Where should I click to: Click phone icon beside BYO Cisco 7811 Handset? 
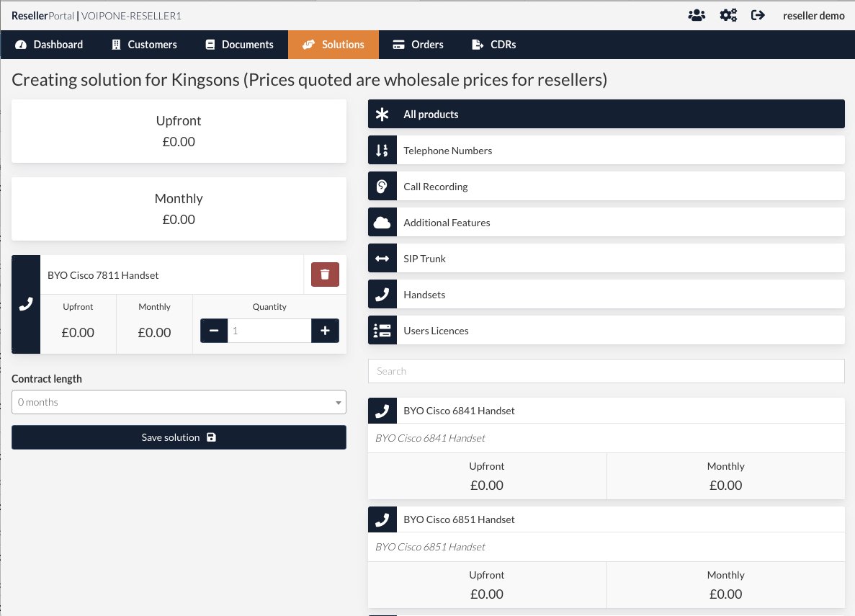pos(26,304)
